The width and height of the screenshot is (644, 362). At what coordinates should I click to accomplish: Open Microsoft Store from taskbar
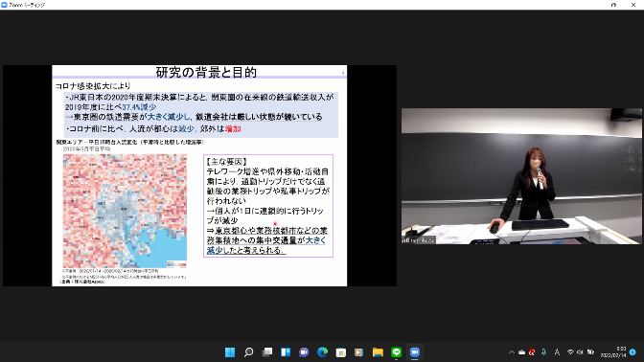coord(340,352)
